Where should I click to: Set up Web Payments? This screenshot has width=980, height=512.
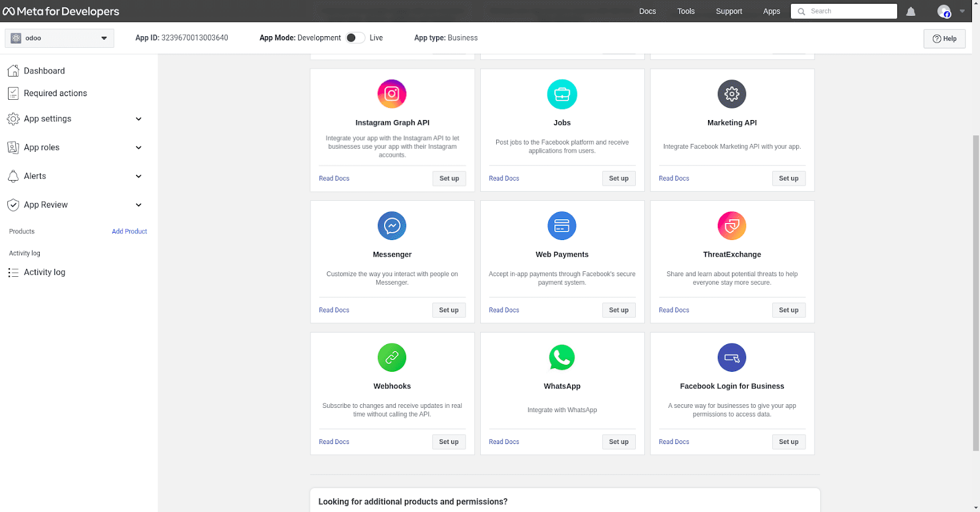[619, 310]
